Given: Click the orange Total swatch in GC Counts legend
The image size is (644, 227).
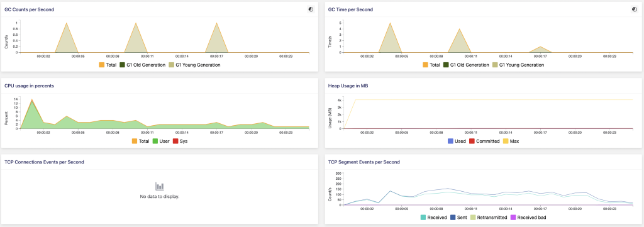Looking at the screenshot, I should [101, 65].
